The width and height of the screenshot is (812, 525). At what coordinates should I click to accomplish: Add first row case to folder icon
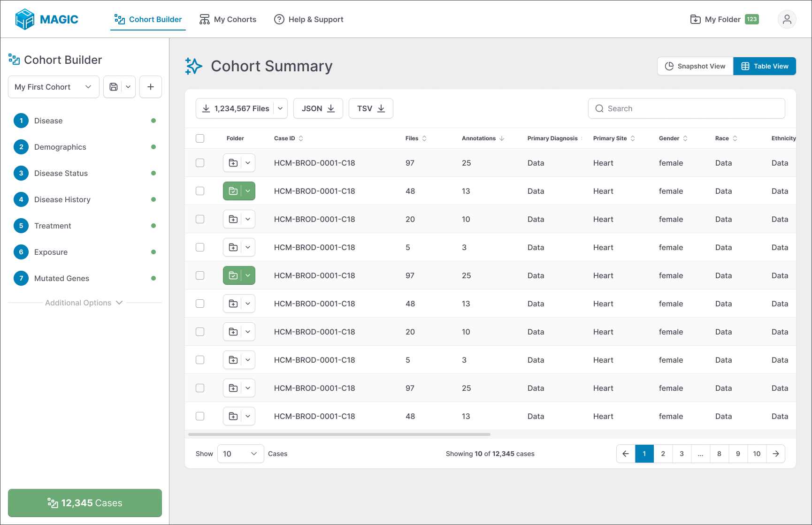[x=233, y=163]
